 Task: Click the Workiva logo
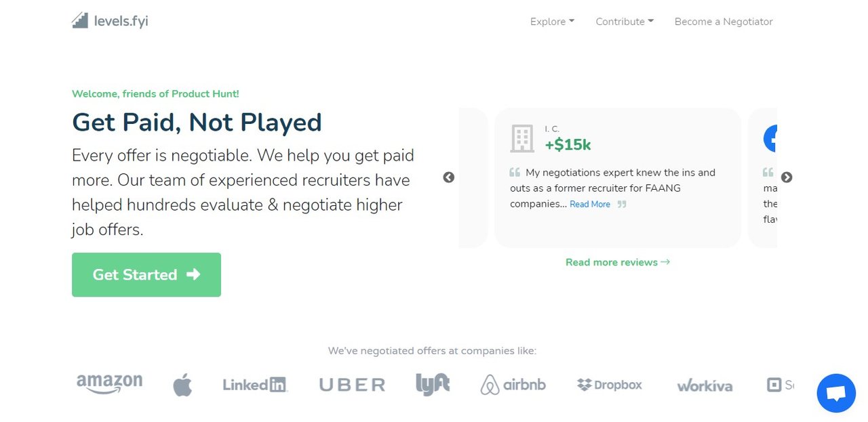(705, 385)
